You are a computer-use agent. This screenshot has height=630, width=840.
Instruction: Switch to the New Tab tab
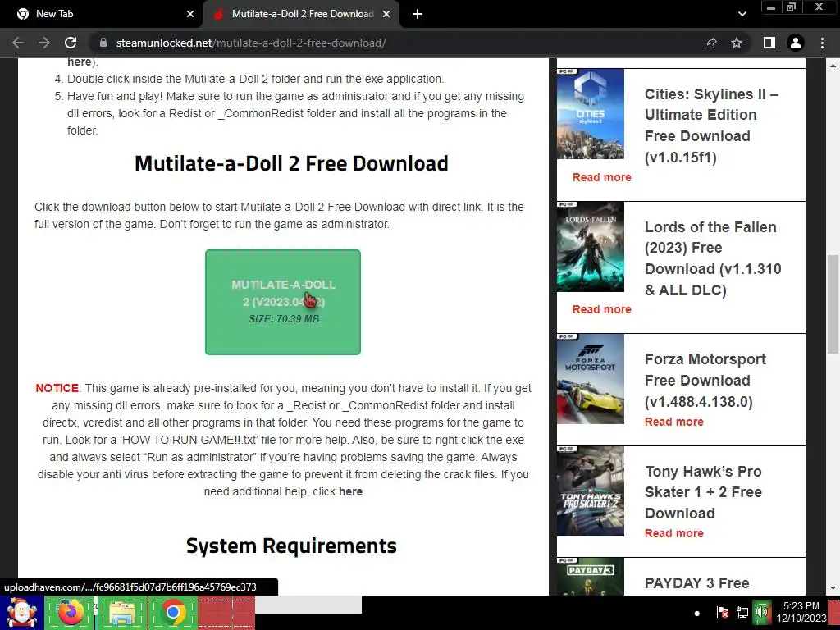pyautogui.click(x=102, y=14)
